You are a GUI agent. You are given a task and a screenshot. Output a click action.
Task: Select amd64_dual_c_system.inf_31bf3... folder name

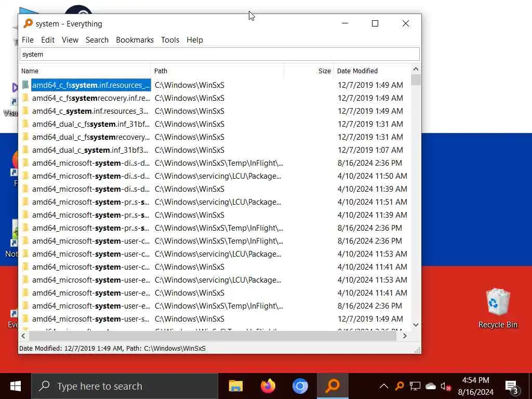click(x=90, y=150)
